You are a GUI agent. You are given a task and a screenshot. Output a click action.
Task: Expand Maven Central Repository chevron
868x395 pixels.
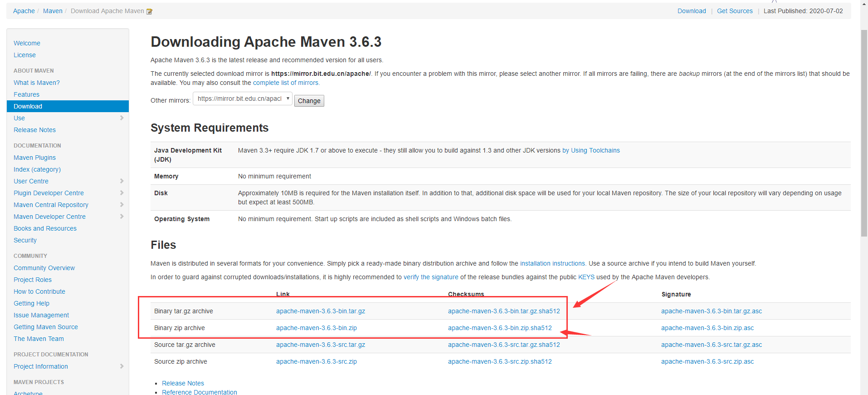point(122,205)
